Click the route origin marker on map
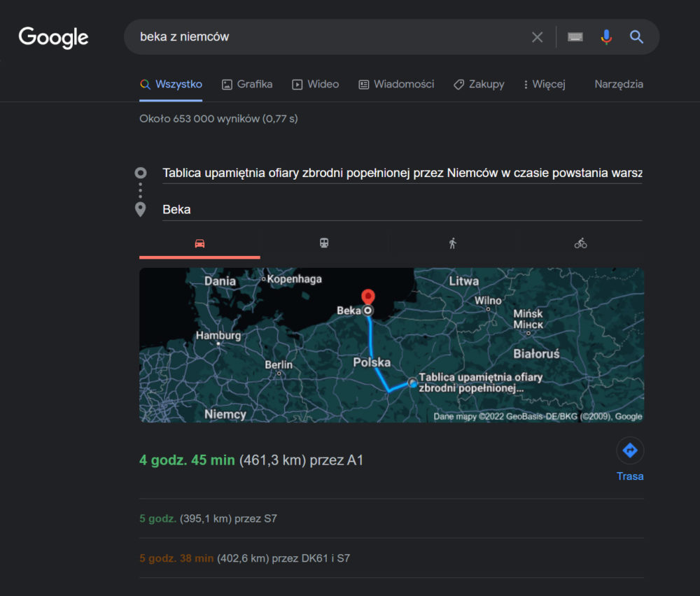The image size is (700, 596). tap(412, 383)
